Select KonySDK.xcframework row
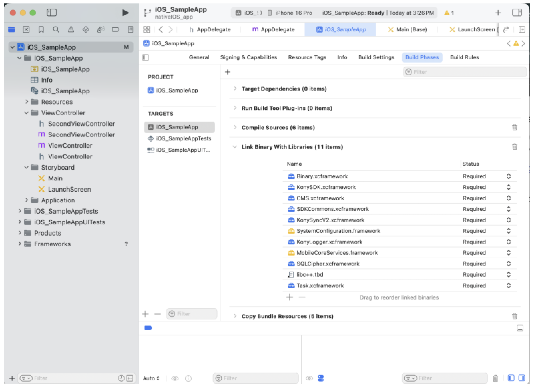Image resolution: width=538 pixels, height=392 pixels. [x=400, y=187]
